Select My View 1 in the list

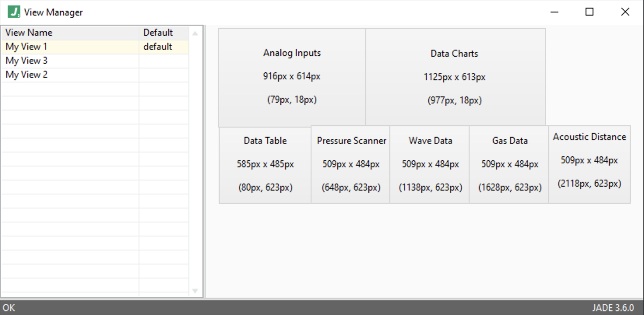pos(95,47)
